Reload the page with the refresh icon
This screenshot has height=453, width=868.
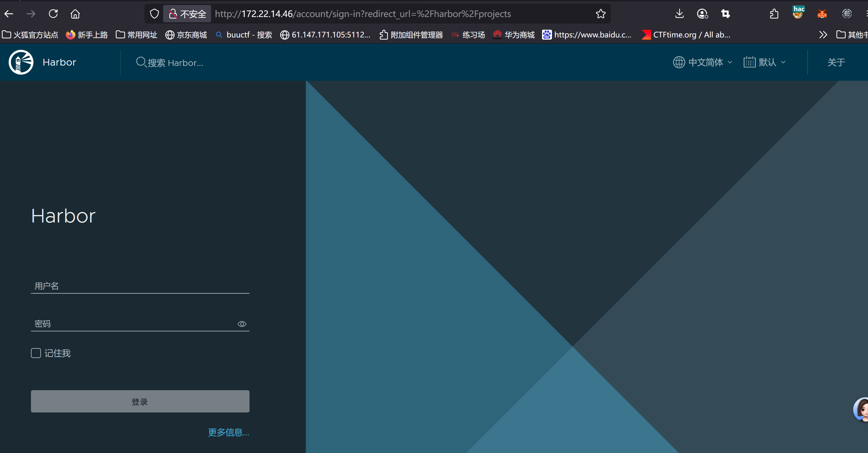[x=53, y=14]
